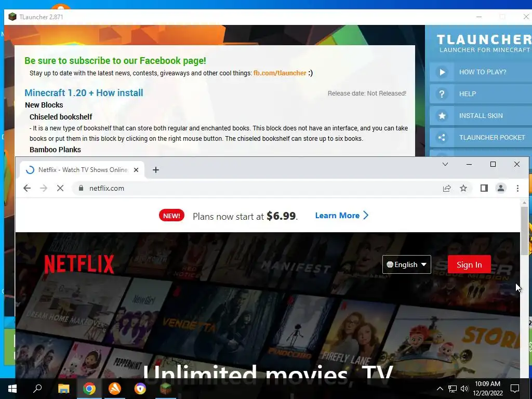
Task: Click 'Release date: Not Released!' text
Action: coord(367,94)
